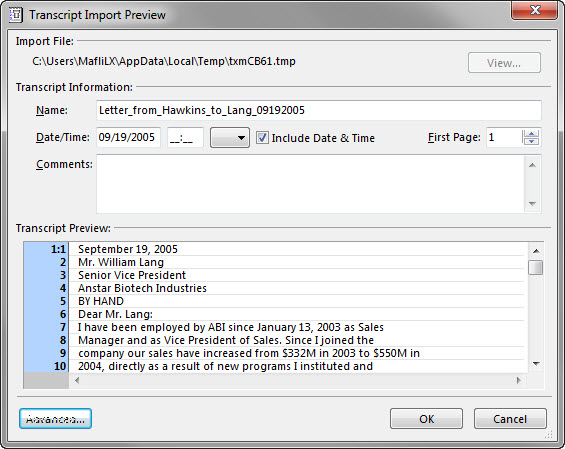Click Comments box scroll down arrow
This screenshot has height=449, width=565.
pos(532,204)
